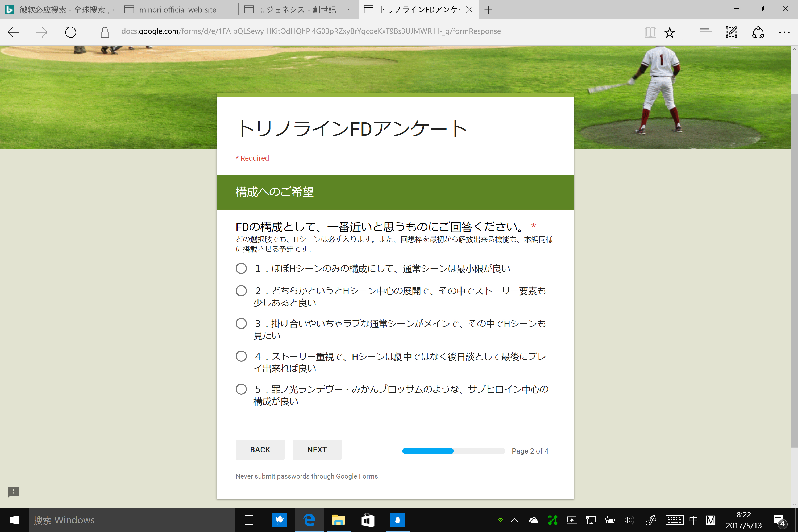Screen dimensions: 798x532
Task: Click the M input method indicator
Action: point(711,520)
